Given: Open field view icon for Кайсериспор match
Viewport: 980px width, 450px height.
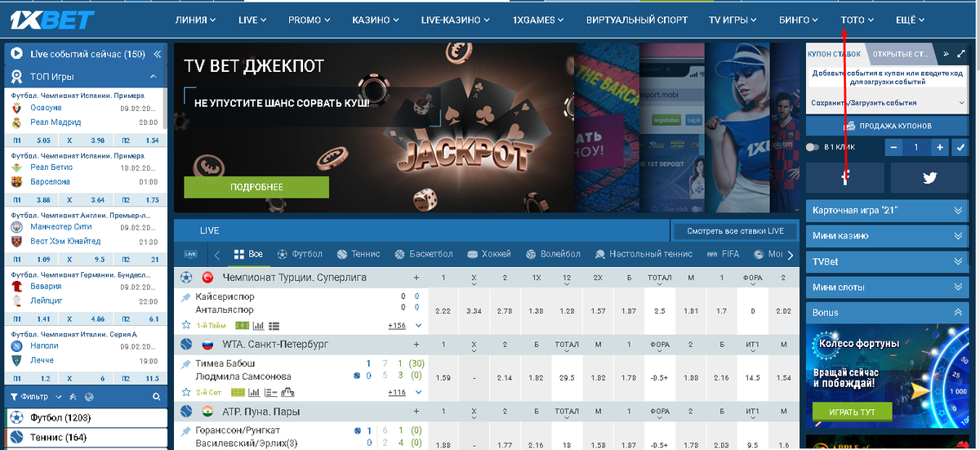Looking at the screenshot, I should [242, 325].
